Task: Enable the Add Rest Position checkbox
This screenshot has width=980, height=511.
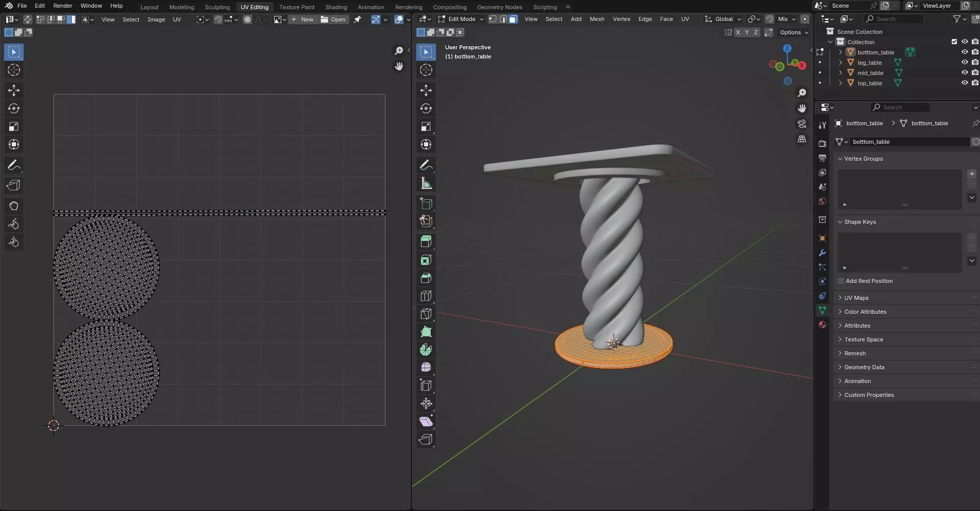Action: click(841, 281)
